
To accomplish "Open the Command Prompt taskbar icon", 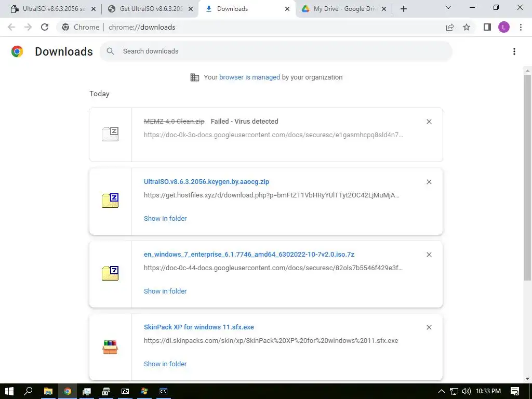I will 163,391.
